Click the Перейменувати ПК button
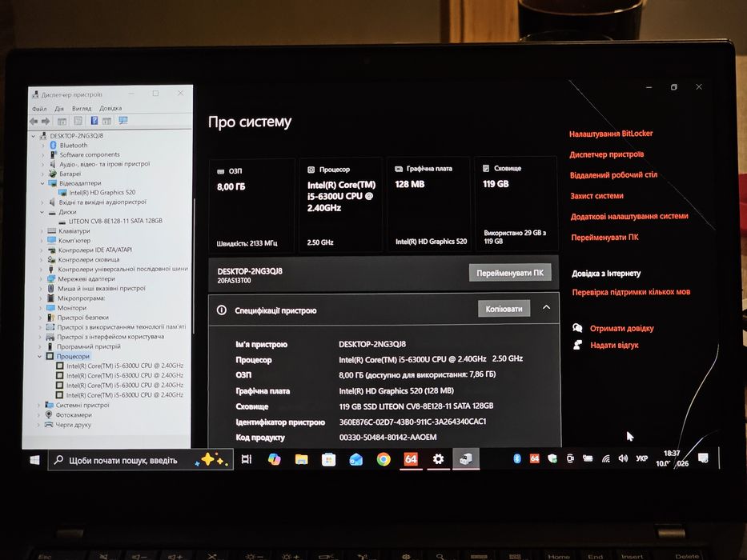747x560 pixels. click(x=510, y=273)
